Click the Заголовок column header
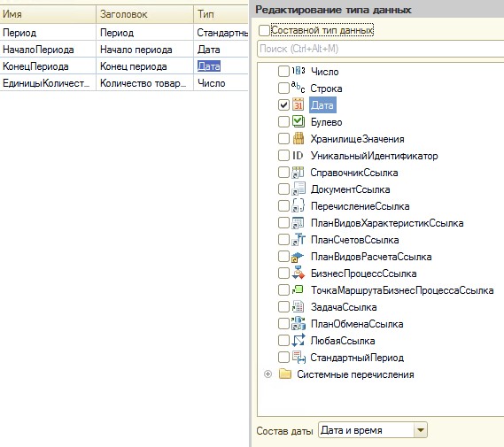Viewport: 504px width, 447px height. 144,14
